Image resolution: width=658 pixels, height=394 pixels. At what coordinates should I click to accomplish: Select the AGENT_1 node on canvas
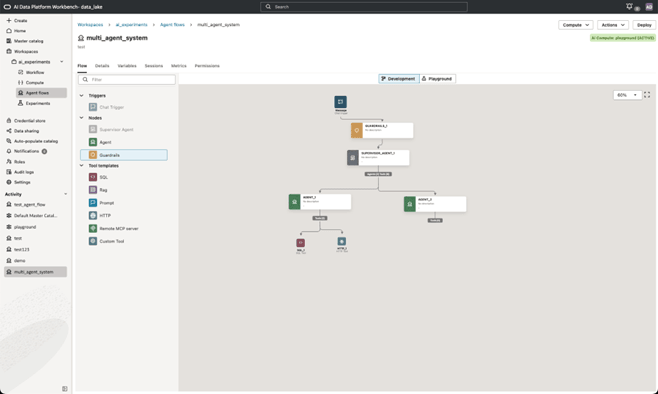pyautogui.click(x=320, y=202)
